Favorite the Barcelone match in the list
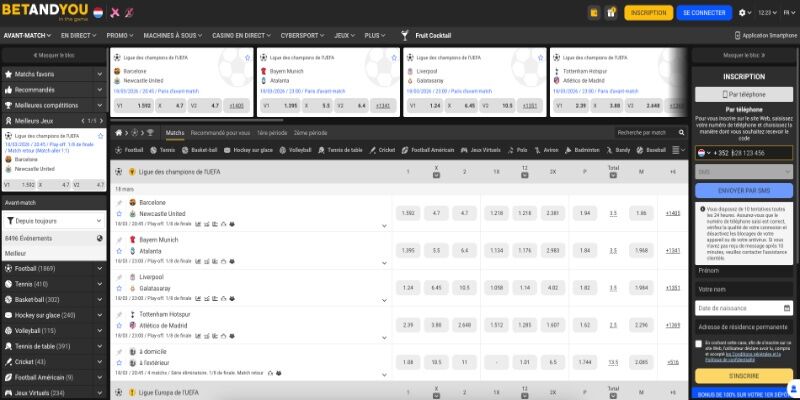Screen dimensions: 800x400 (x=119, y=214)
